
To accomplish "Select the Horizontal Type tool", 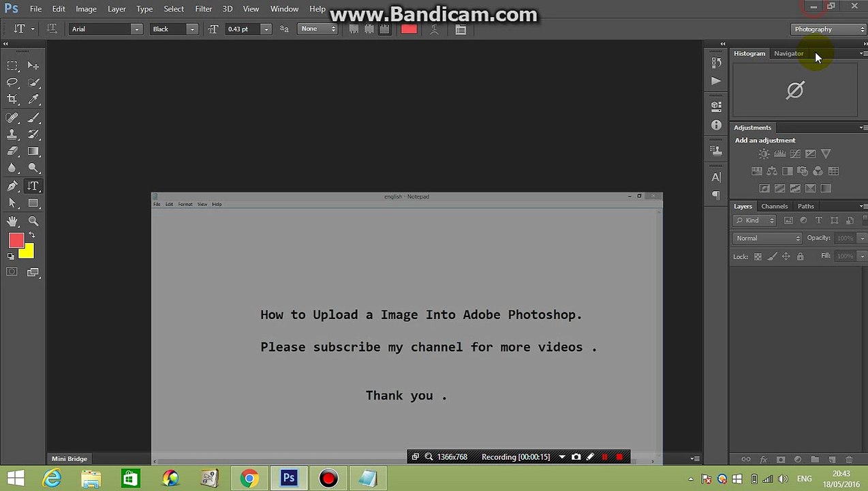I will [x=33, y=186].
